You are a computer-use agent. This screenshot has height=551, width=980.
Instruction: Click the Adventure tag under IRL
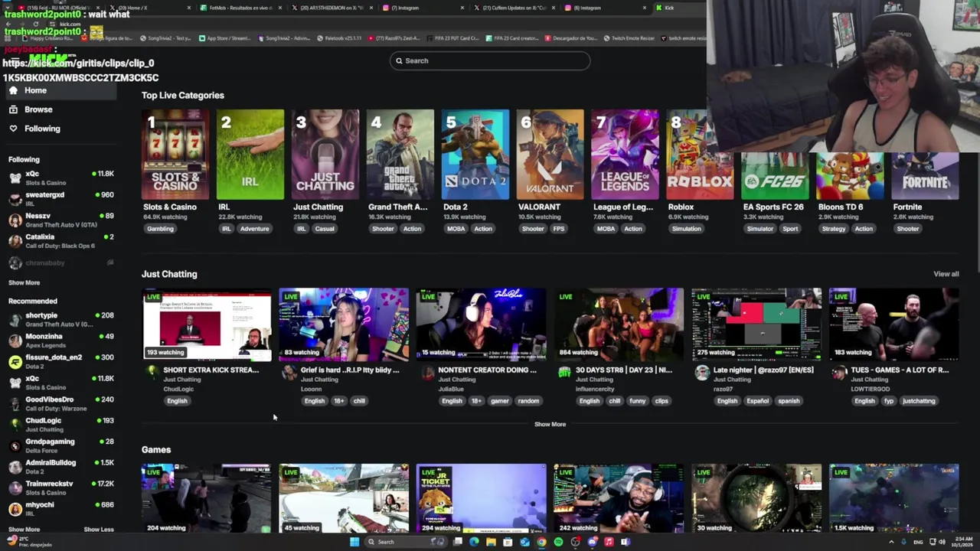[x=254, y=229]
